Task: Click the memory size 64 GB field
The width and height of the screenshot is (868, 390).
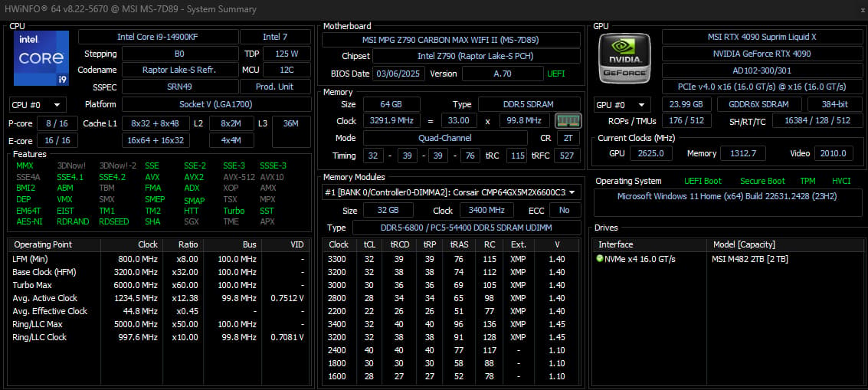Action: pos(391,105)
